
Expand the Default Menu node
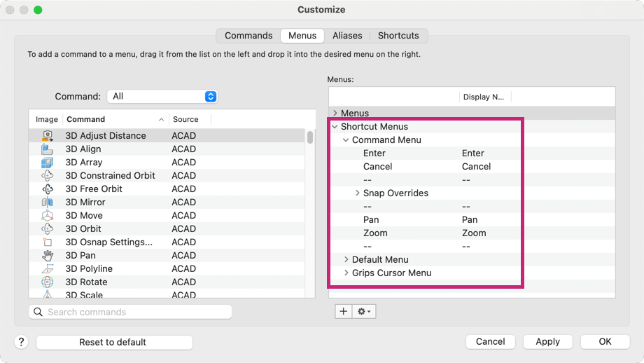click(x=346, y=260)
